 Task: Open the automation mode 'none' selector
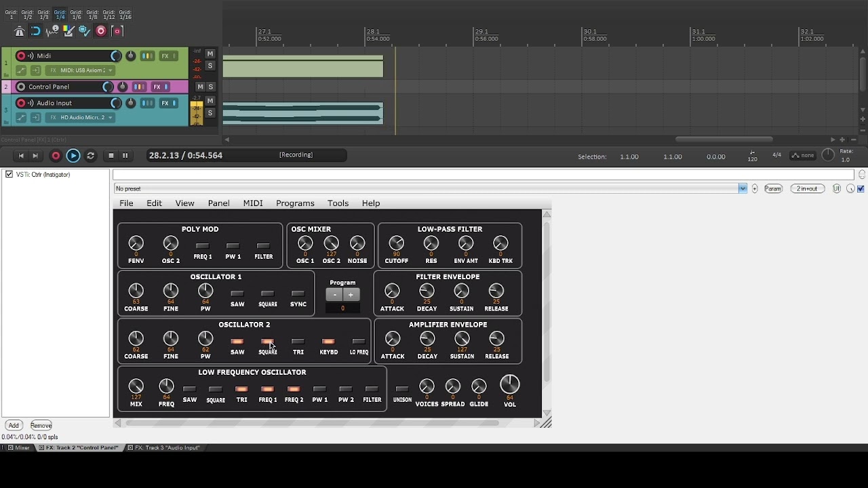804,156
